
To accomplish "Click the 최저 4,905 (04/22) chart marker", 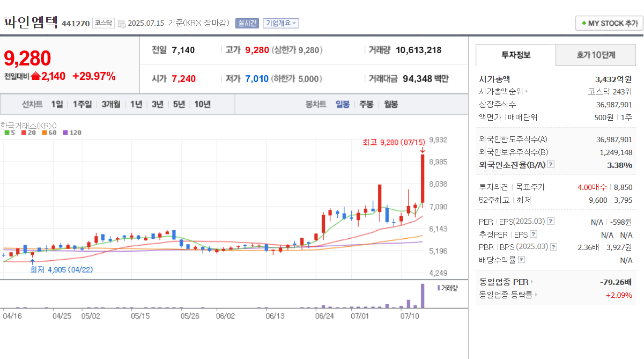I will [x=62, y=269].
